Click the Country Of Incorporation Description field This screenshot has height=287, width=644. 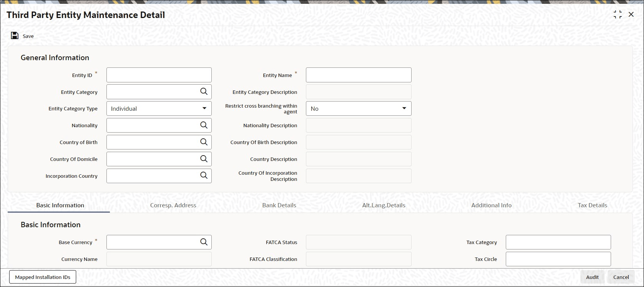pyautogui.click(x=358, y=176)
